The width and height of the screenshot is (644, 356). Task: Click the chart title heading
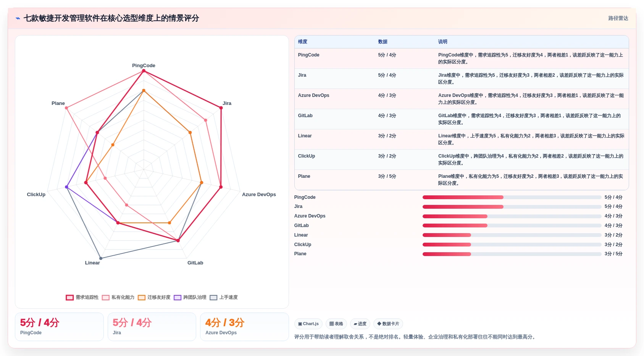tap(111, 18)
